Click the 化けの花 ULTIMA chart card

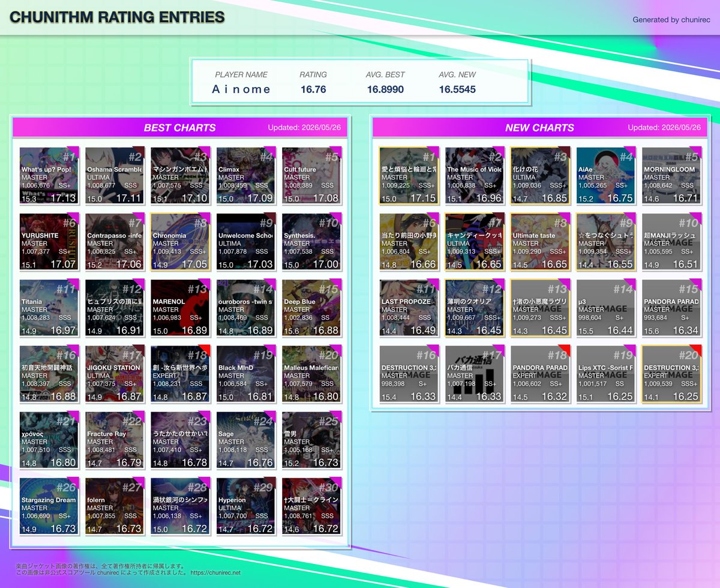pyautogui.click(x=540, y=176)
